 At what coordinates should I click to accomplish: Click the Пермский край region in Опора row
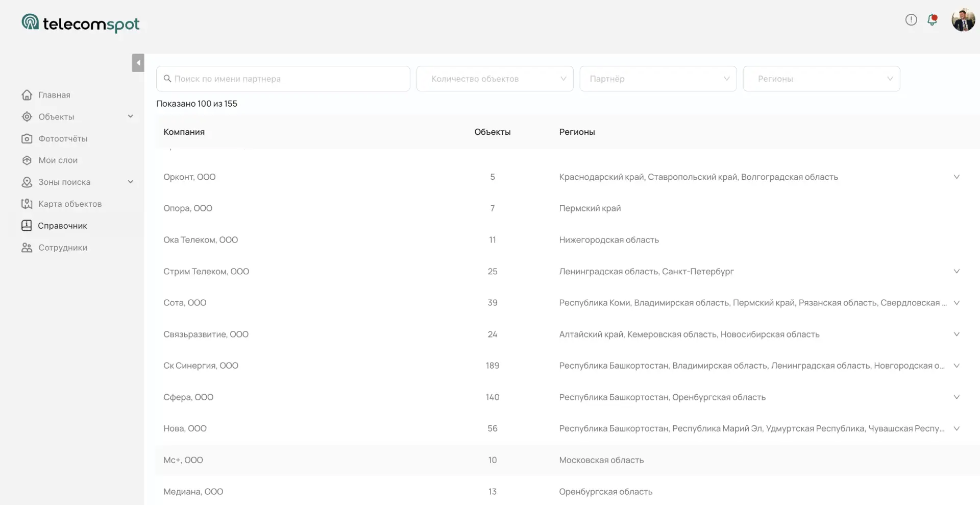point(590,208)
